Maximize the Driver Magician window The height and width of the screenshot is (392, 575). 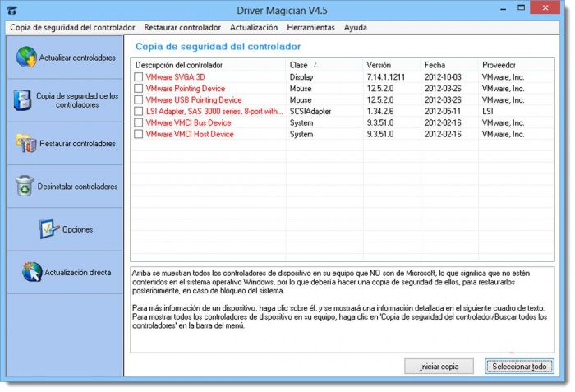pos(521,7)
